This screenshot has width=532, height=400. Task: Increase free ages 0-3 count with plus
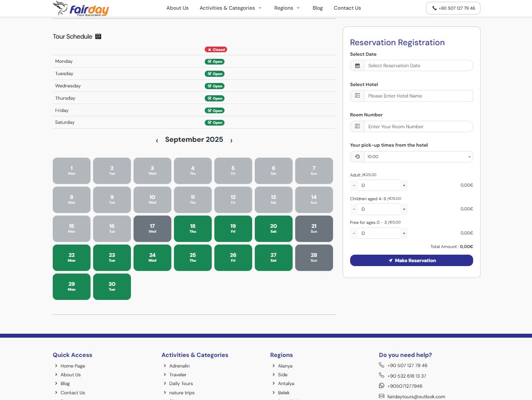click(x=404, y=233)
